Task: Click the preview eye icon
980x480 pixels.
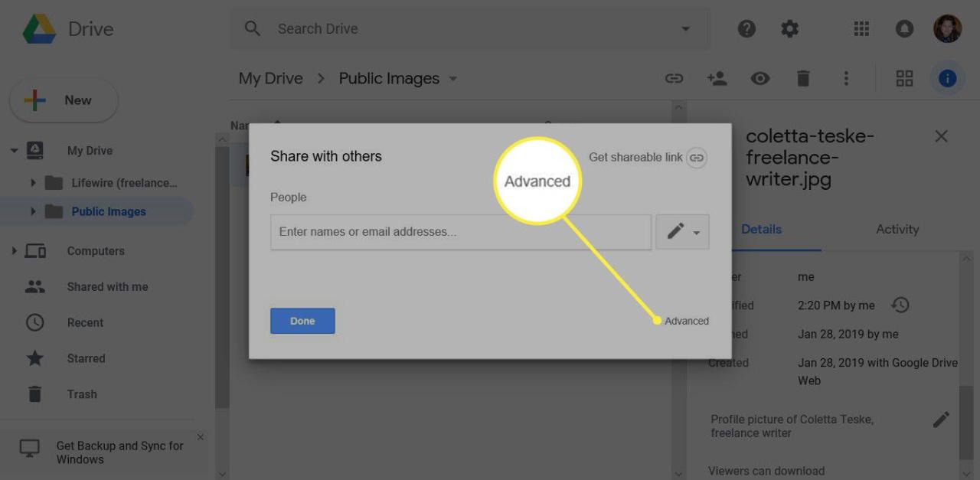Action: point(759,78)
